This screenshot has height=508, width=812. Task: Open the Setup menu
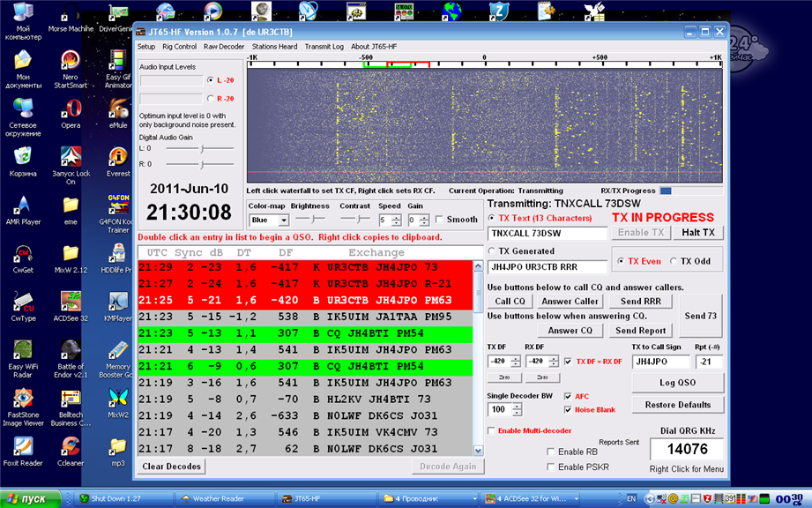coord(146,47)
